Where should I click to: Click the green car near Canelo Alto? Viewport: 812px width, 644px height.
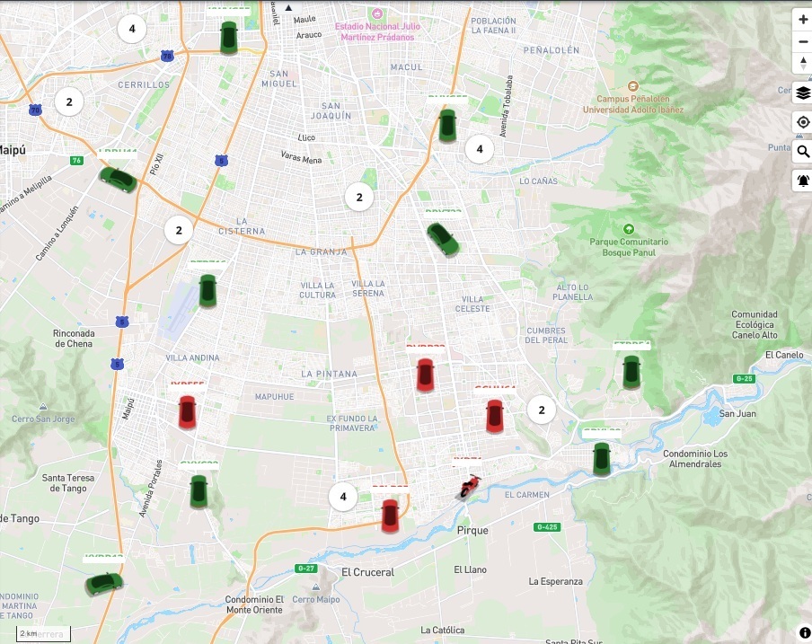[631, 371]
